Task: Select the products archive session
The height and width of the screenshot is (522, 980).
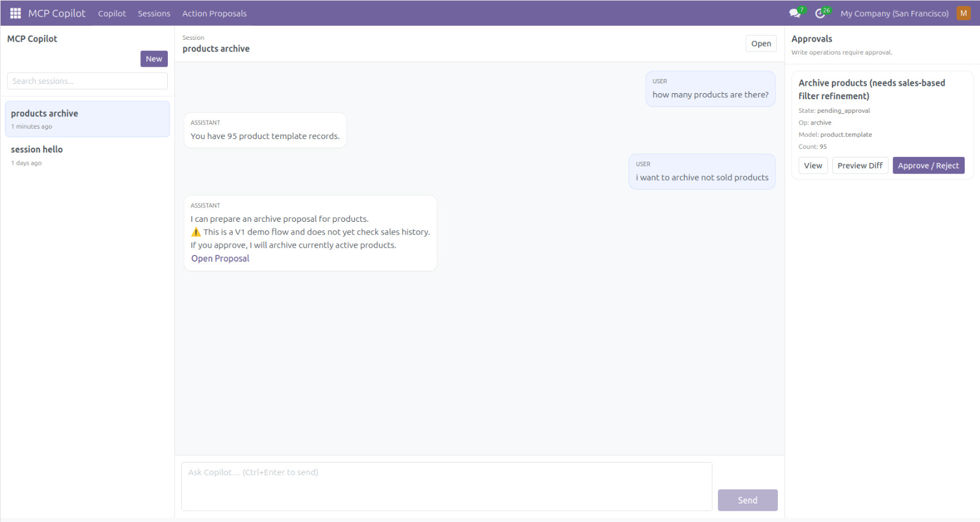Action: click(x=87, y=119)
